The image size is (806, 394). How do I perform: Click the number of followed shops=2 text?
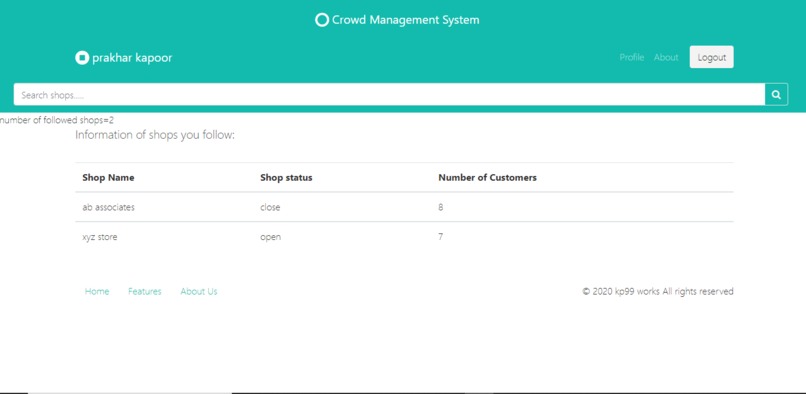pos(57,120)
